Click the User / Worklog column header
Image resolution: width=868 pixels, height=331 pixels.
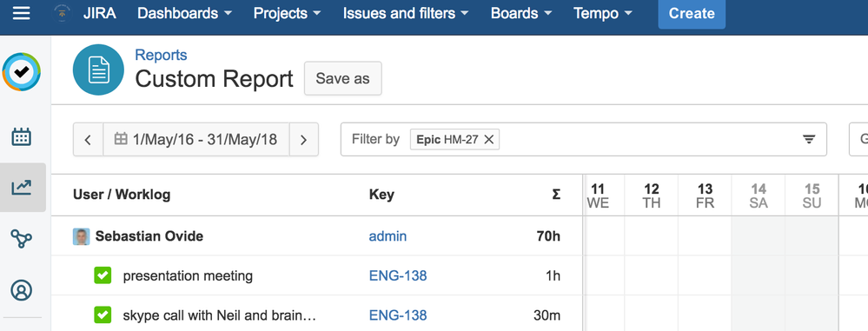pyautogui.click(x=122, y=195)
